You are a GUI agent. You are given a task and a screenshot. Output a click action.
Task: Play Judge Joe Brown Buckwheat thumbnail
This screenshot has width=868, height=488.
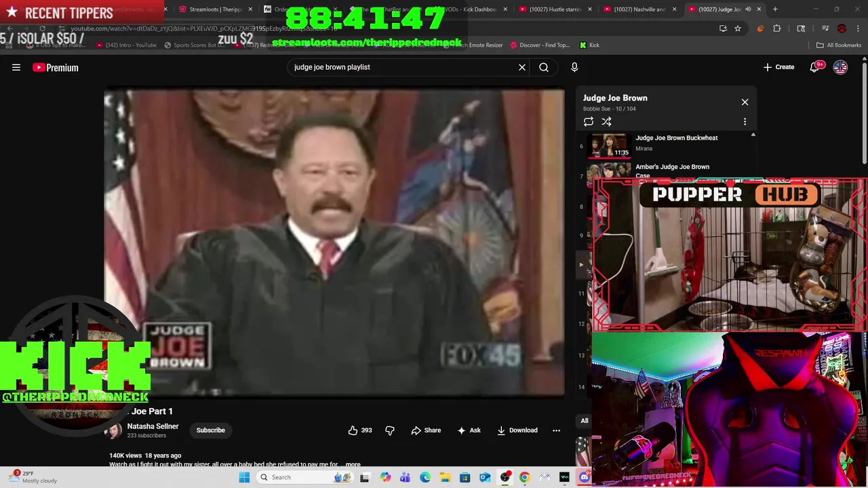point(610,145)
